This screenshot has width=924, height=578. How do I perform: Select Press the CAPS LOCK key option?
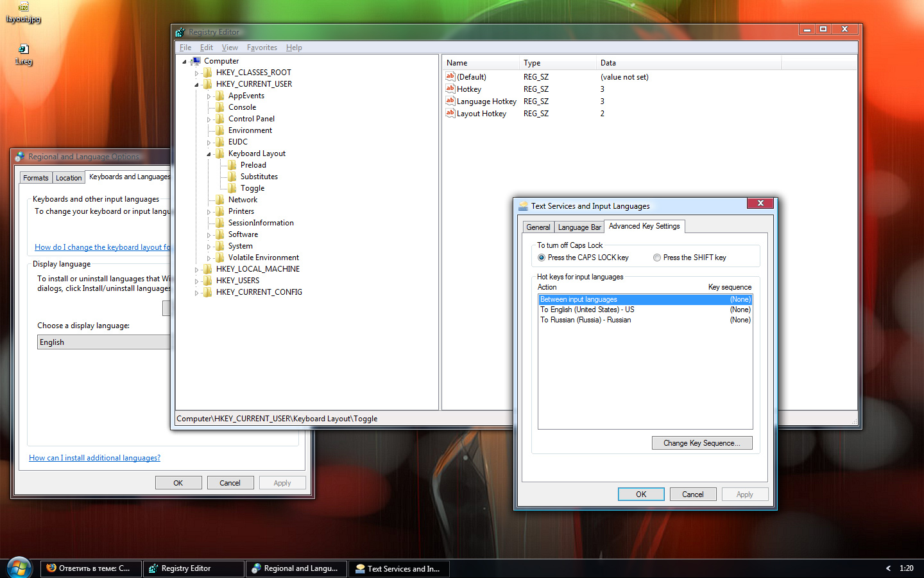[542, 258]
